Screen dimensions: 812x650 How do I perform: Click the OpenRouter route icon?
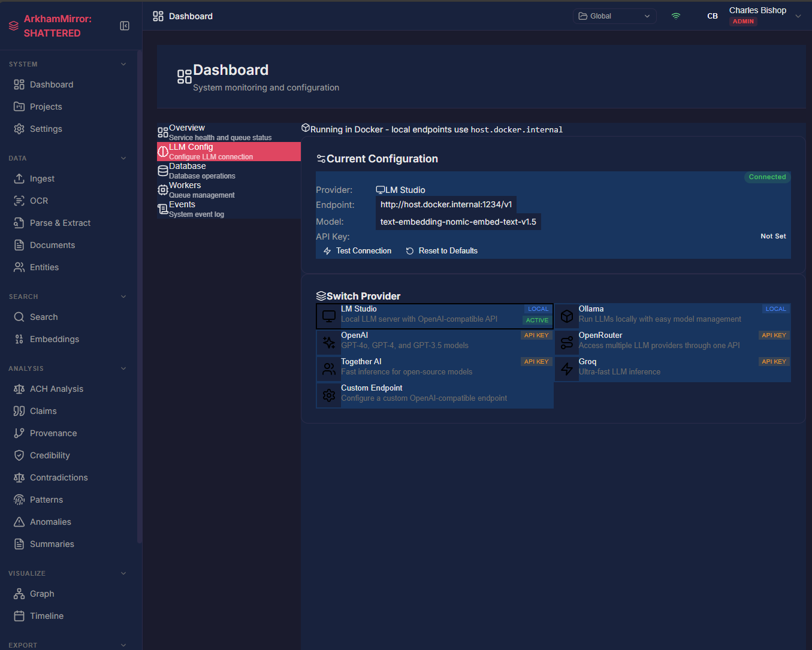click(x=567, y=343)
